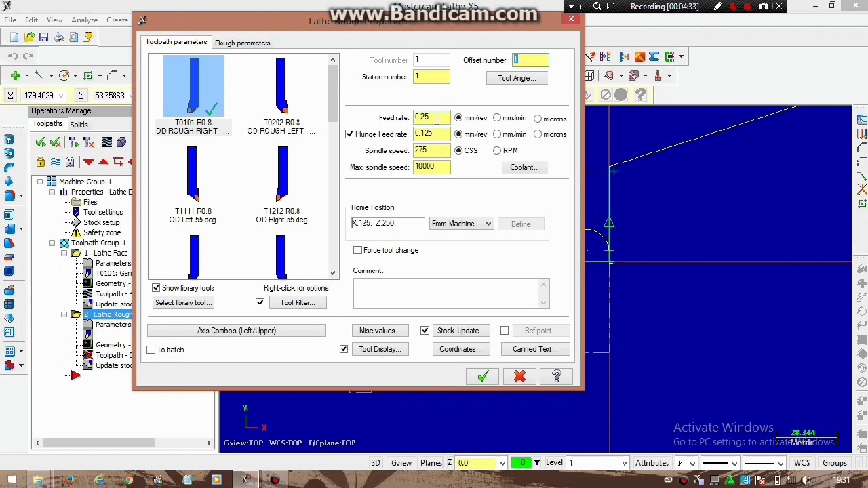Click the Firefox icon in taskbar
The image size is (868, 488).
70,480
